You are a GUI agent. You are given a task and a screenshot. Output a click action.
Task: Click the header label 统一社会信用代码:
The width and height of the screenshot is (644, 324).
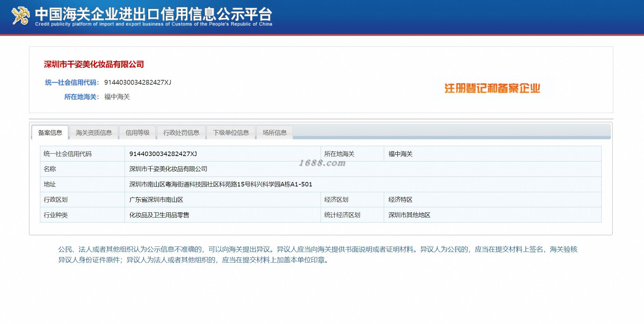[x=72, y=82]
